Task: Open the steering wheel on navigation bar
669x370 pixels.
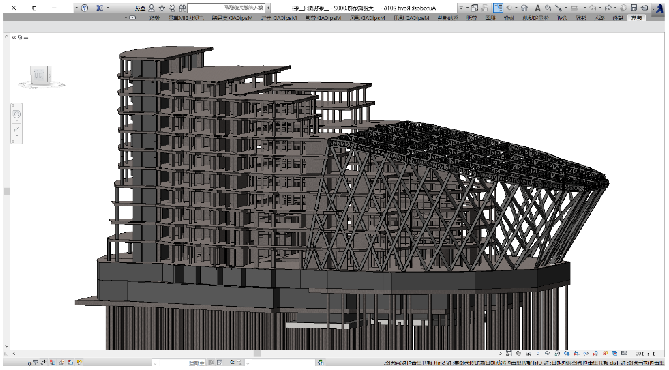Action: coord(17,114)
